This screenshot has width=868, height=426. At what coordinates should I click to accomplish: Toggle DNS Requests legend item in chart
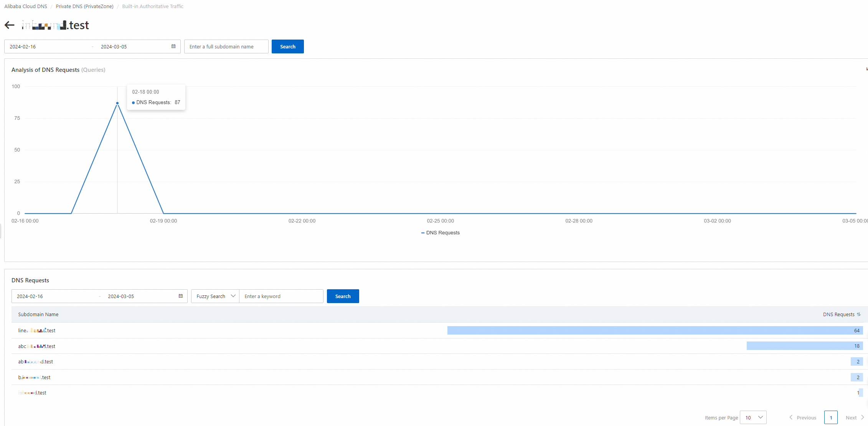tap(440, 233)
